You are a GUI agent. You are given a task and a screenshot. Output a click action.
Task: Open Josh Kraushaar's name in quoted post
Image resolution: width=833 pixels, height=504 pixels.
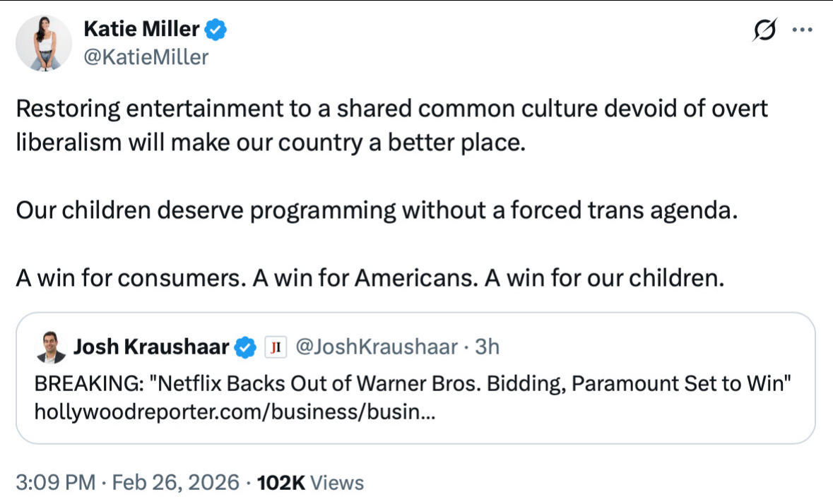coord(151,347)
